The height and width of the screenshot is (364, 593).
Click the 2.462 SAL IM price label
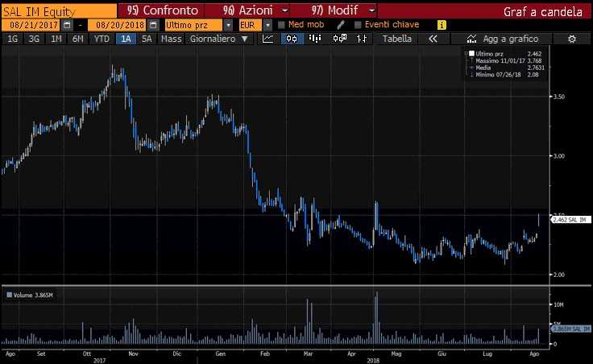point(570,220)
